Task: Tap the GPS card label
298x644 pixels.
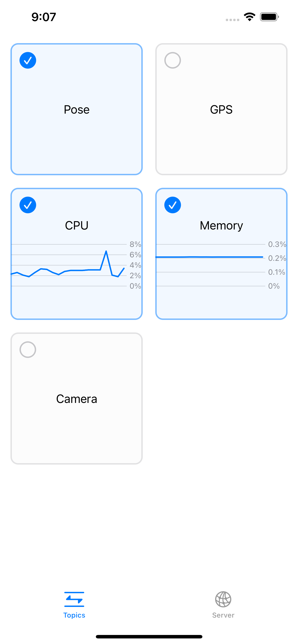Action: (221, 109)
